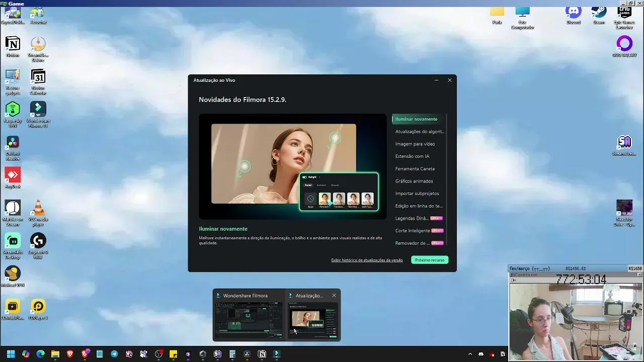Open Este Computador desktop icon

(522, 17)
